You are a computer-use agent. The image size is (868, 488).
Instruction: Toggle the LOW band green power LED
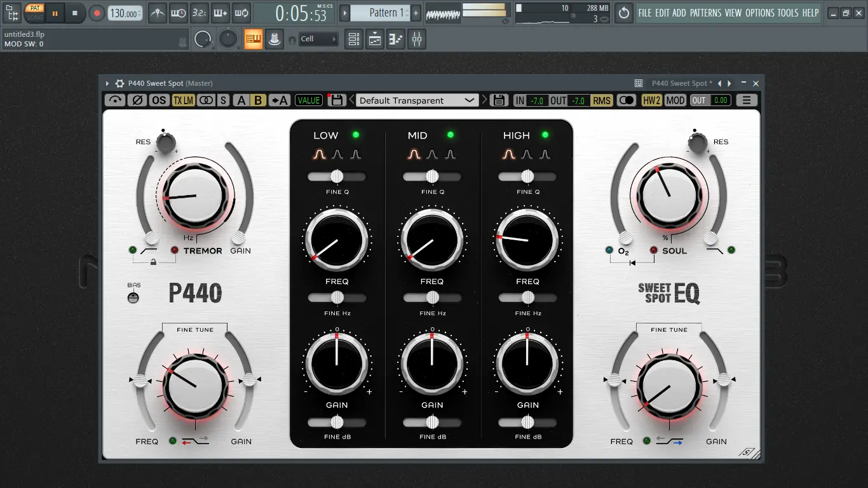pyautogui.click(x=355, y=135)
